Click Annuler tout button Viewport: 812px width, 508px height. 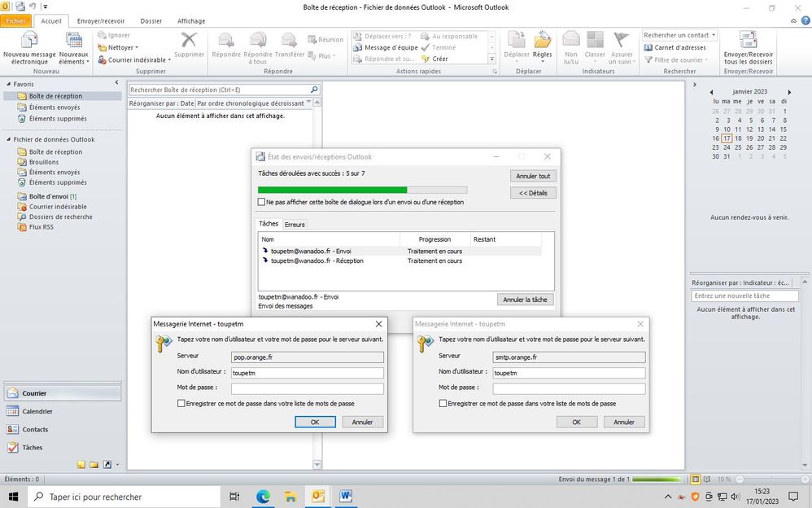point(533,176)
